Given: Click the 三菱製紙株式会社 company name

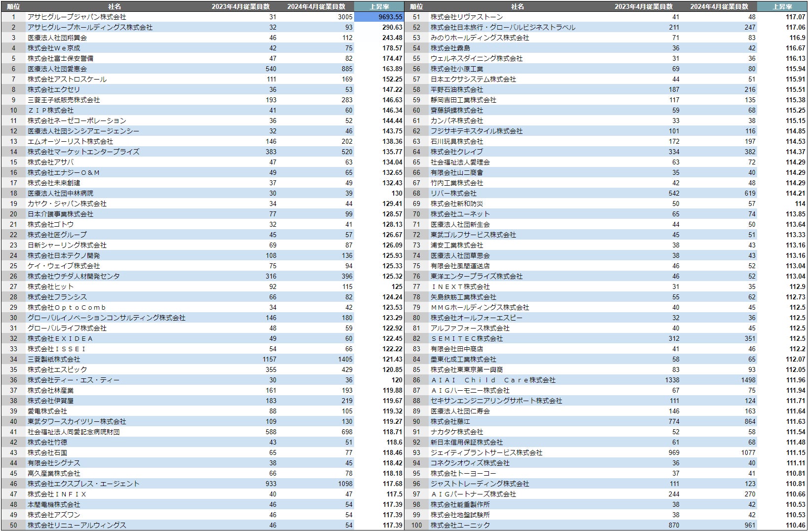Looking at the screenshot, I should (54, 359).
